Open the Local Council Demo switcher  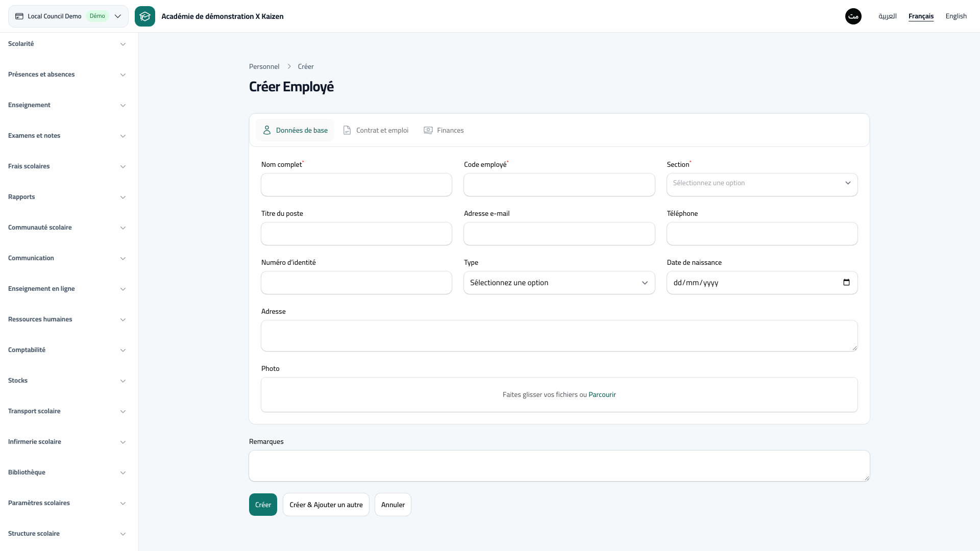[x=68, y=16]
